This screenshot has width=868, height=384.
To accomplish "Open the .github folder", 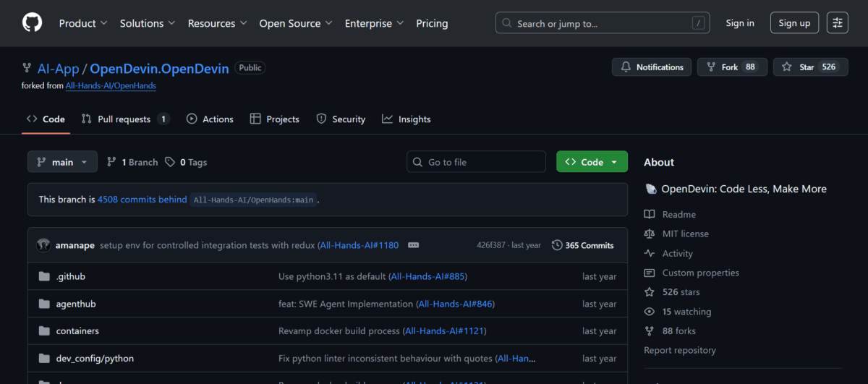I will pos(71,276).
